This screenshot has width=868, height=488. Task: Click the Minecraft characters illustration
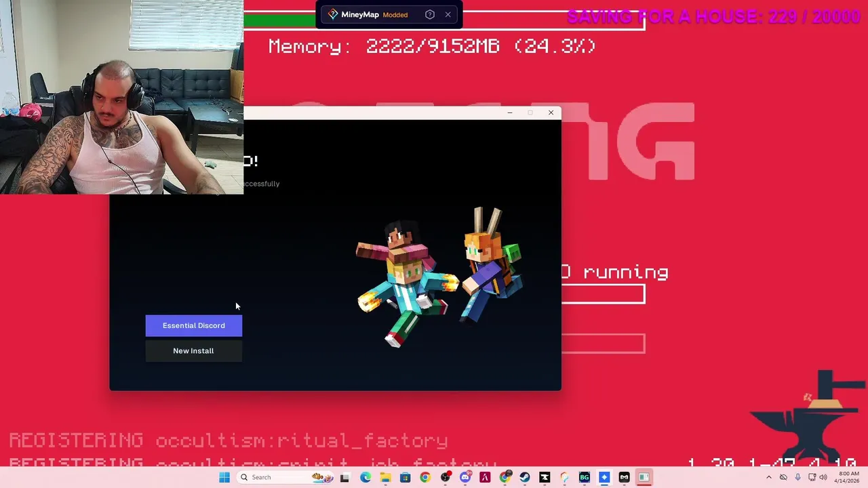coord(440,277)
